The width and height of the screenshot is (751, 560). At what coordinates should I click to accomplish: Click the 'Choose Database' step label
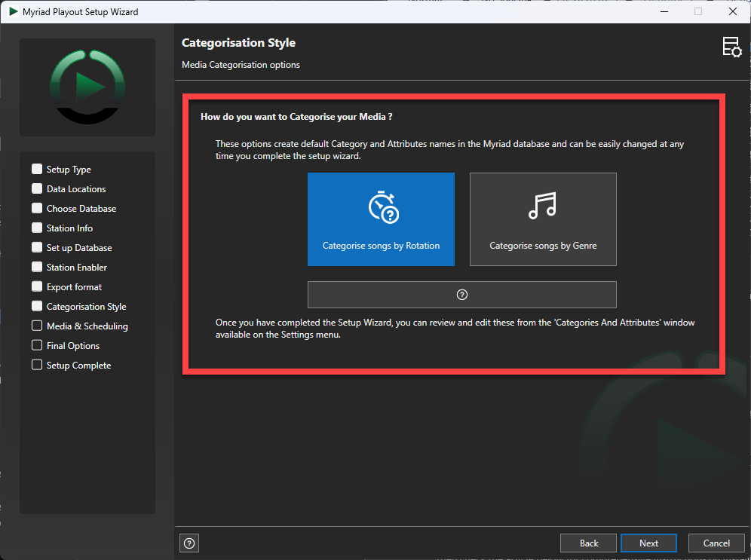pyautogui.click(x=81, y=209)
